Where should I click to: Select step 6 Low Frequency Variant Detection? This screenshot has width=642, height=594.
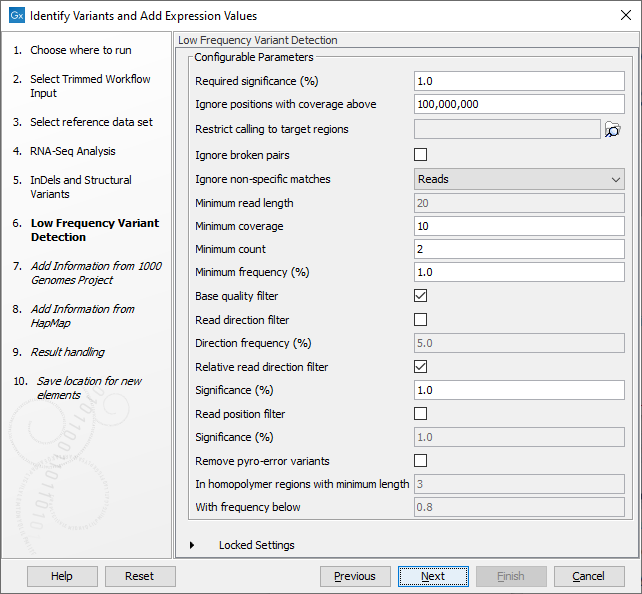click(x=95, y=230)
